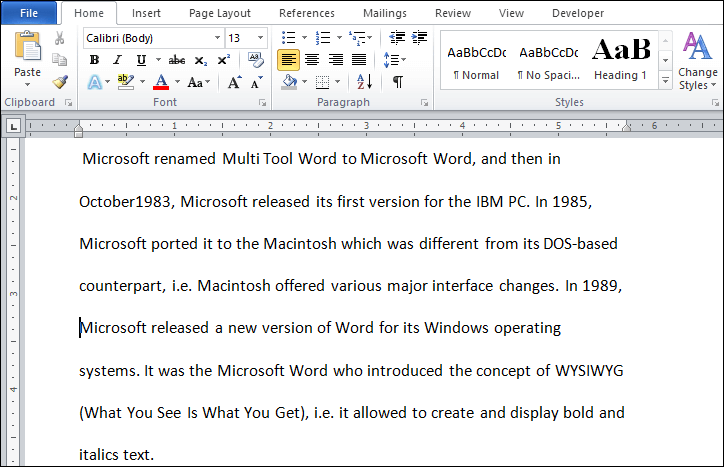
Task: Switch to References tab
Action: [307, 13]
